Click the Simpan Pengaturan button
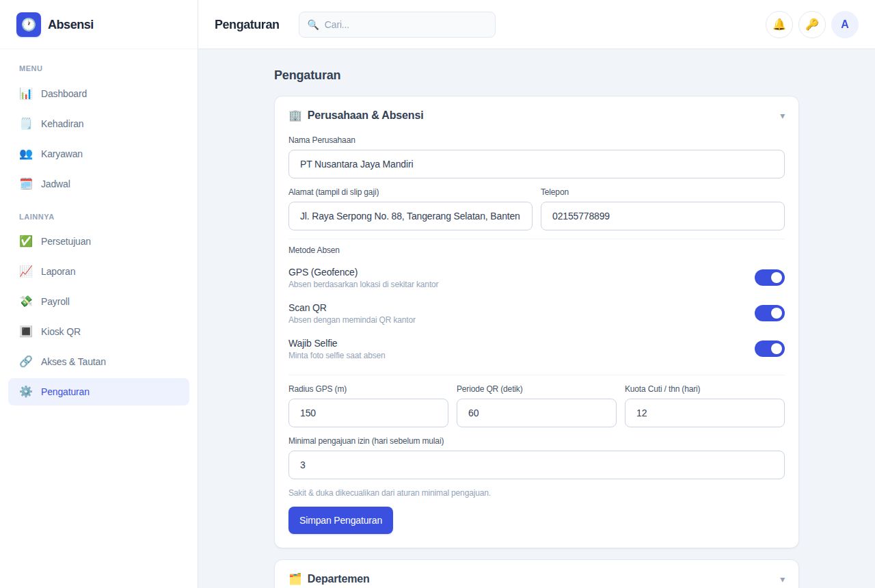The image size is (875, 588). click(x=340, y=520)
